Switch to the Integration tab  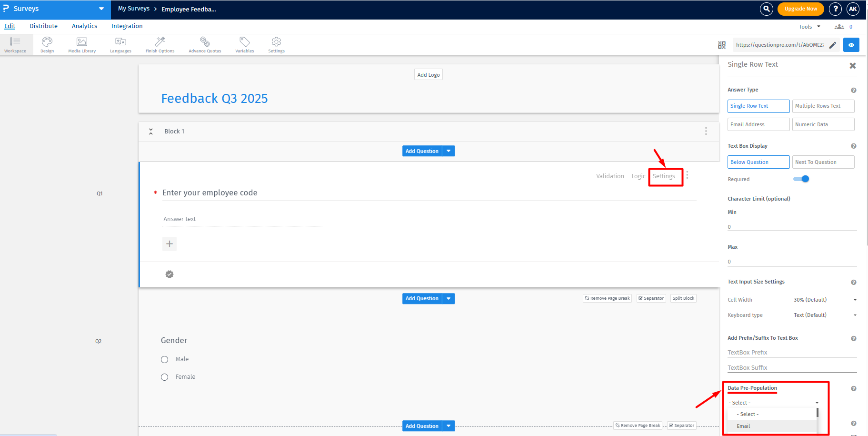(x=127, y=26)
